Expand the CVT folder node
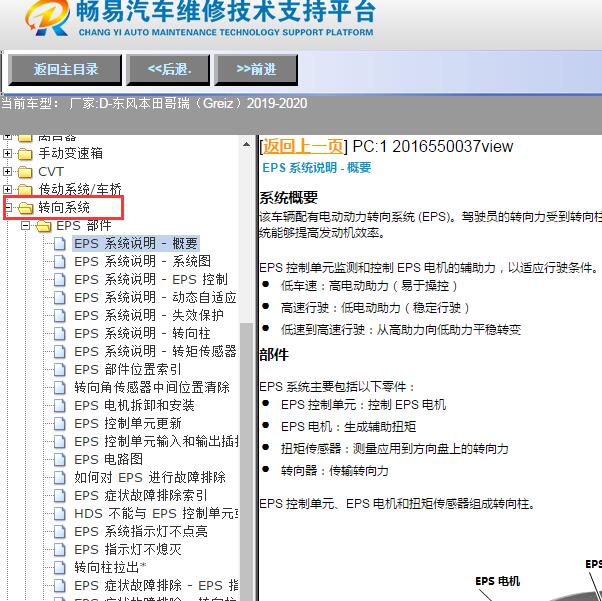602x601 pixels. click(x=7, y=172)
